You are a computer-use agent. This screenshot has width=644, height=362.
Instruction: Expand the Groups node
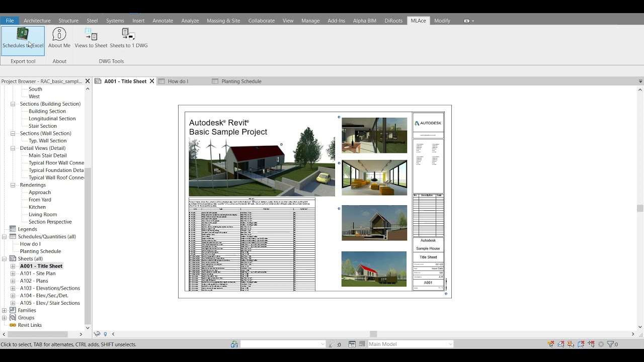tap(5, 318)
